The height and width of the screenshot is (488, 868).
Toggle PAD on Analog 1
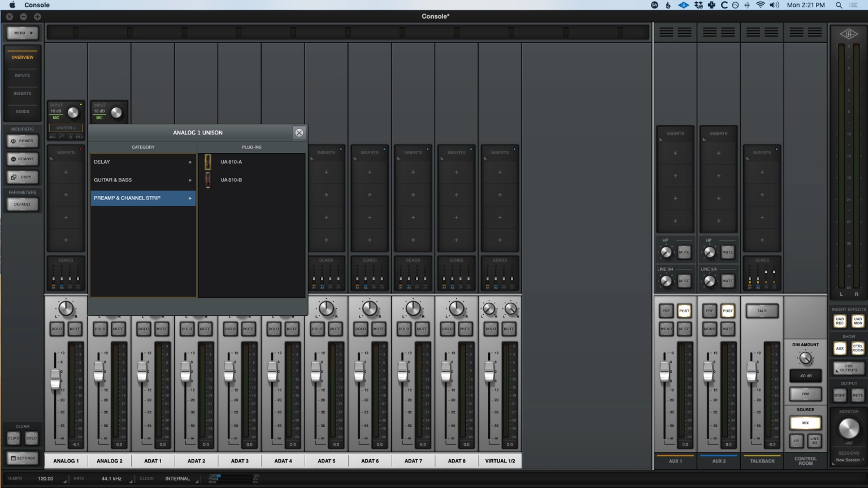tap(80, 137)
